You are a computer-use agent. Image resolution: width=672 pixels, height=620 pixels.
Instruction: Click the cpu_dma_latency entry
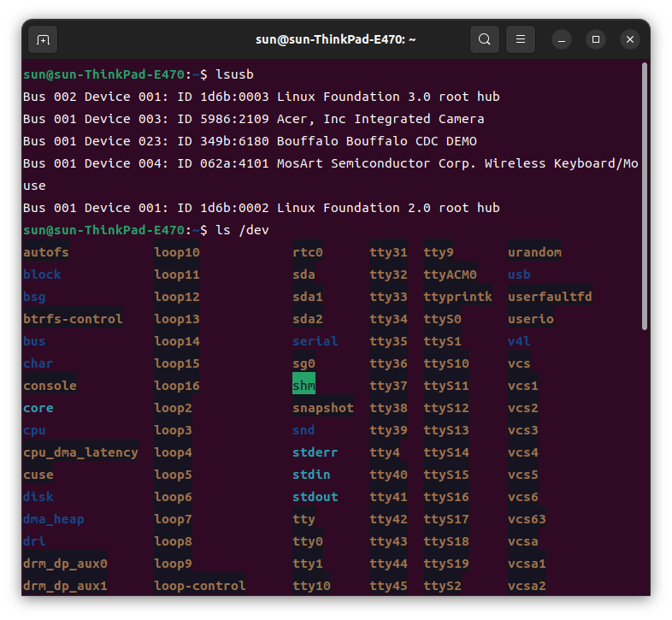80,452
